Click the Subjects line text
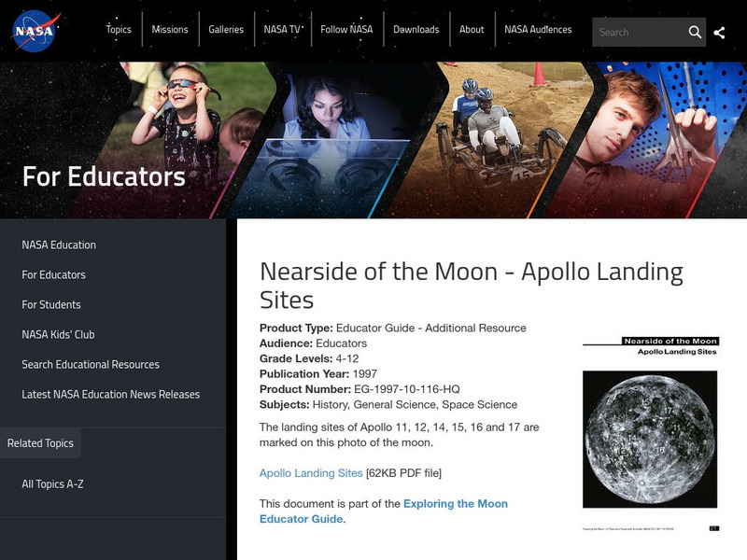Screen dimensions: 747x560 pos(388,404)
